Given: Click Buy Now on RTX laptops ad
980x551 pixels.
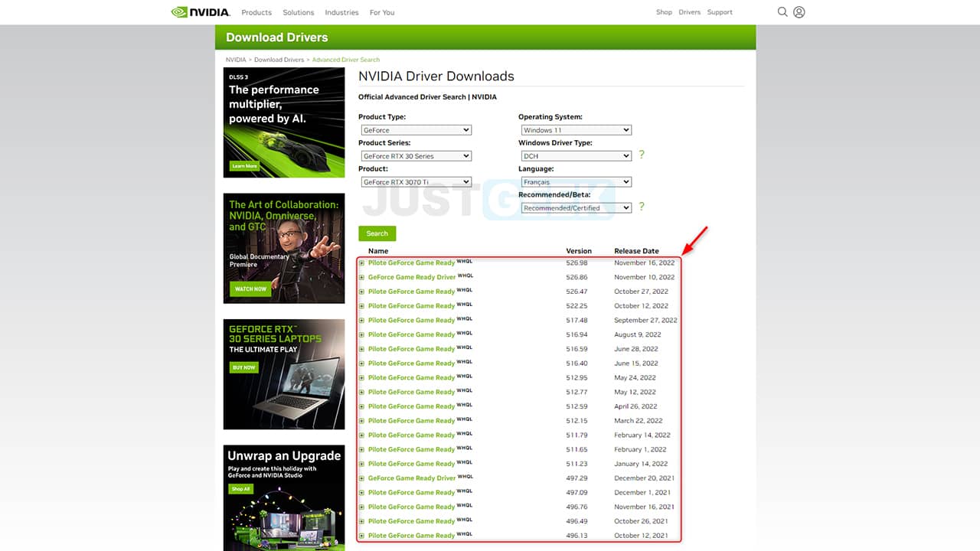Looking at the screenshot, I should [243, 367].
